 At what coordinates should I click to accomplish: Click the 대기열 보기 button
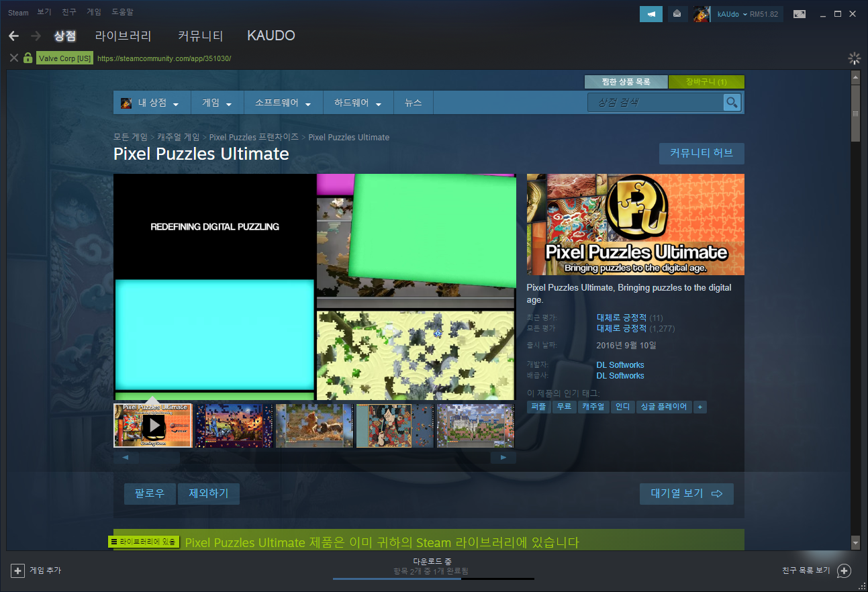686,494
